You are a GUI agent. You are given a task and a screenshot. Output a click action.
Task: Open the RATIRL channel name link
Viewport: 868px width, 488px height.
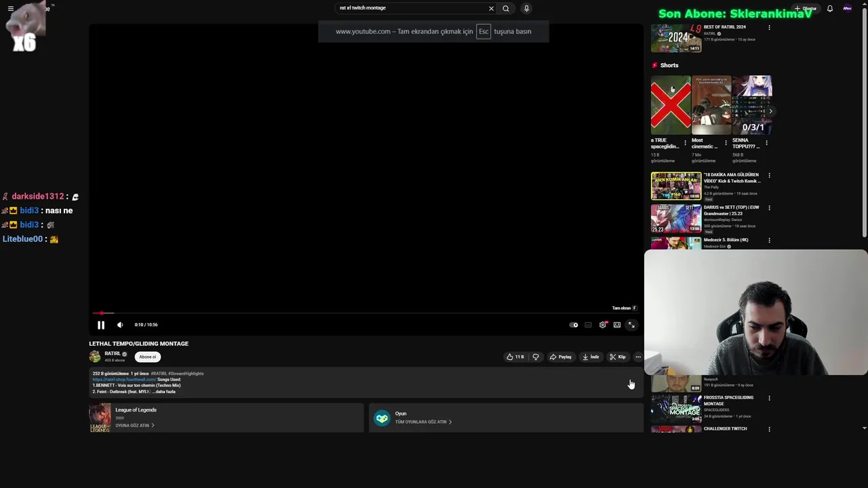point(113,354)
